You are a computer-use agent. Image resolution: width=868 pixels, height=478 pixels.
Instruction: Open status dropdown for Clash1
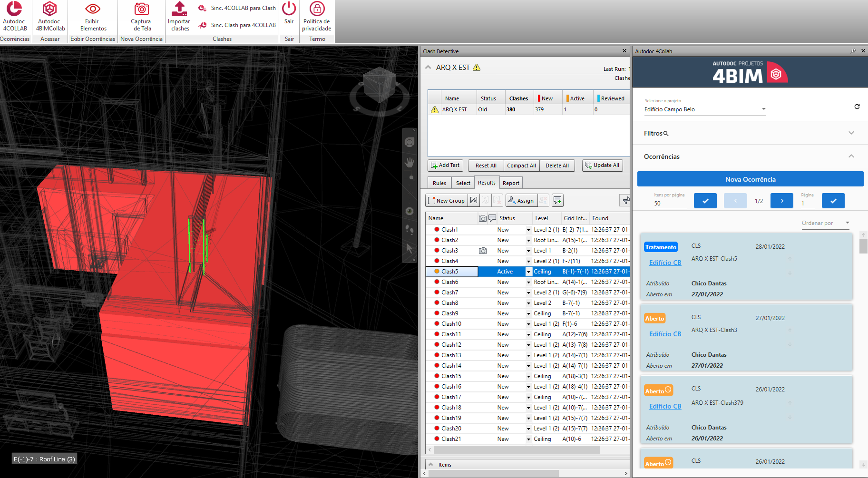pos(528,230)
